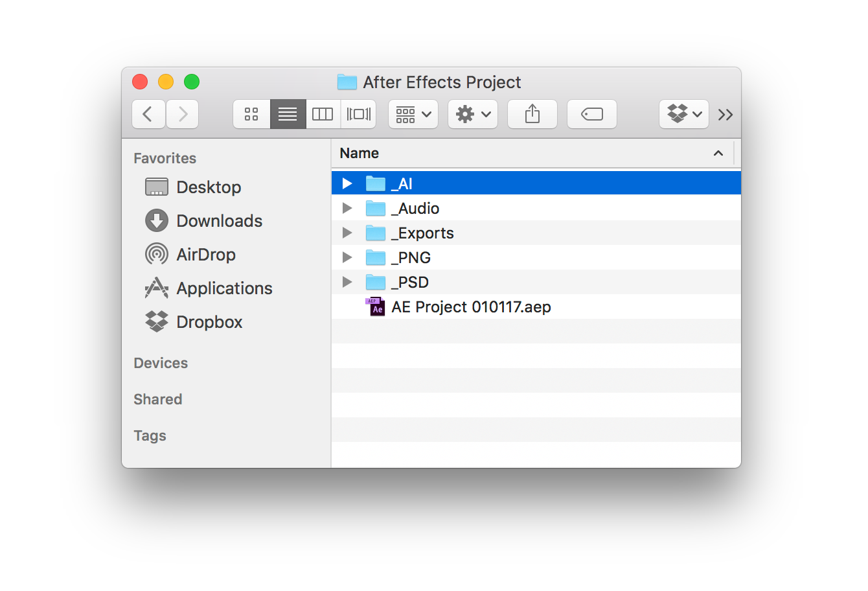Expand the _Audio folder
Image resolution: width=868 pixels, height=591 pixels.
point(347,209)
